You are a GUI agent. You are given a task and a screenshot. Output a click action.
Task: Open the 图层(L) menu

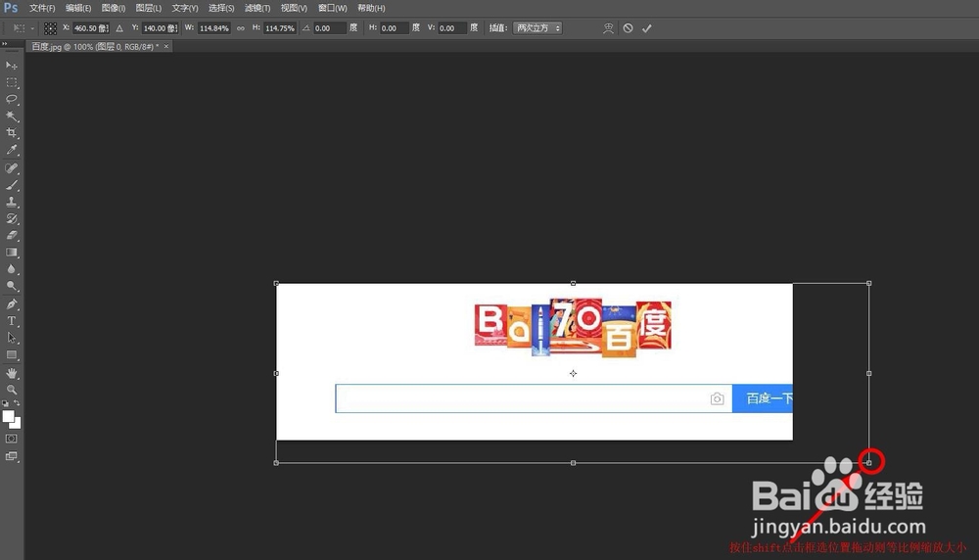149,8
